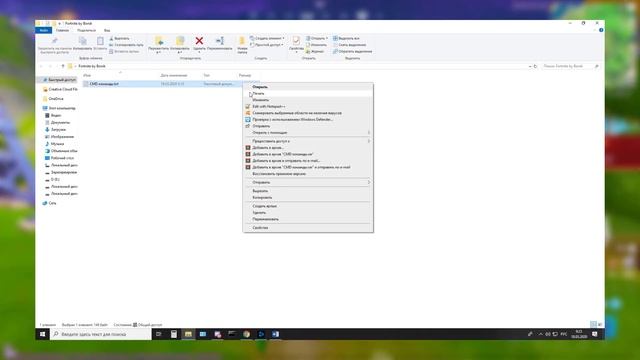Switch to the Share (Поделиться) tab
Screen dimensions: 640x360
pos(87,30)
